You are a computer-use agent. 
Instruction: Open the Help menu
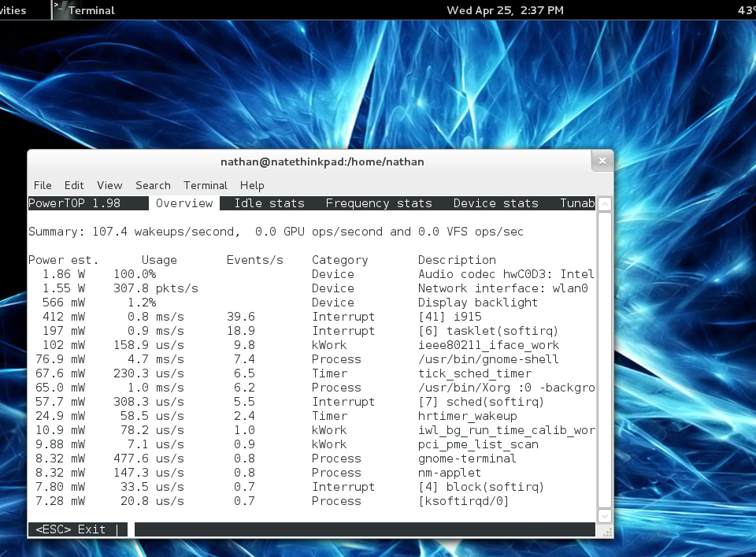252,185
